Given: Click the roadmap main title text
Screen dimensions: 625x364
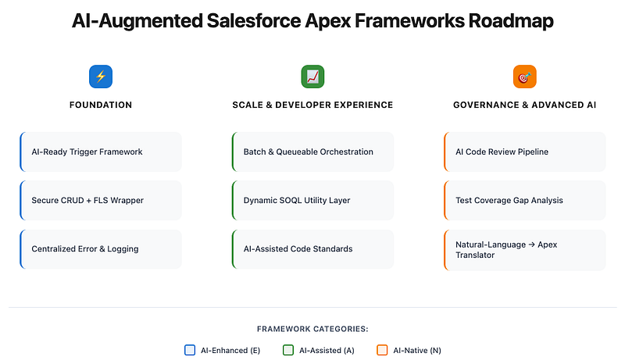Looking at the screenshot, I should (x=312, y=21).
